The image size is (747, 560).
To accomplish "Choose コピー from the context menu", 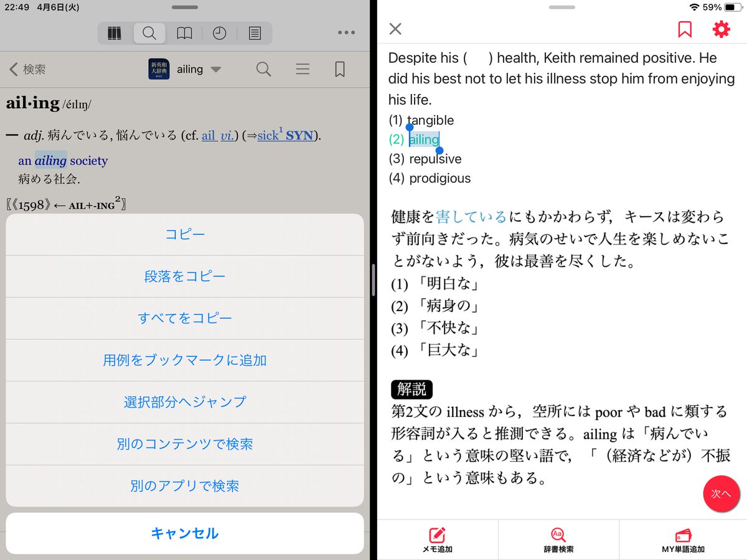I will point(184,234).
